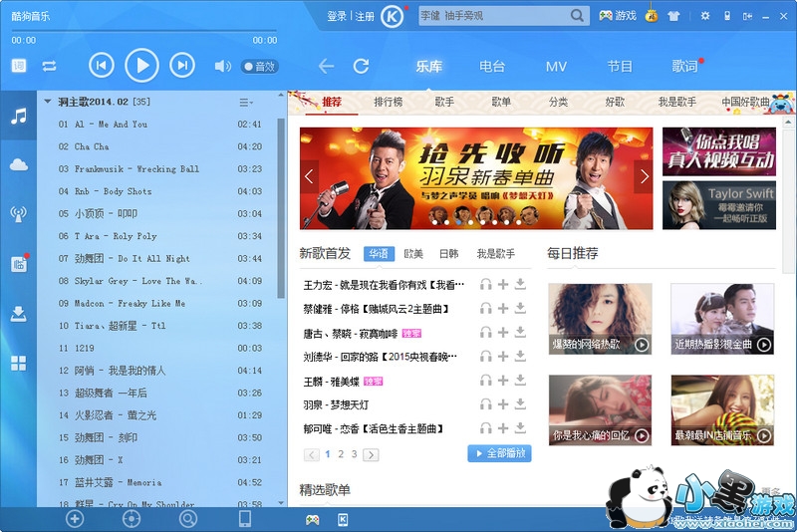
Task: Switch to the 歌词 tab
Action: point(684,66)
